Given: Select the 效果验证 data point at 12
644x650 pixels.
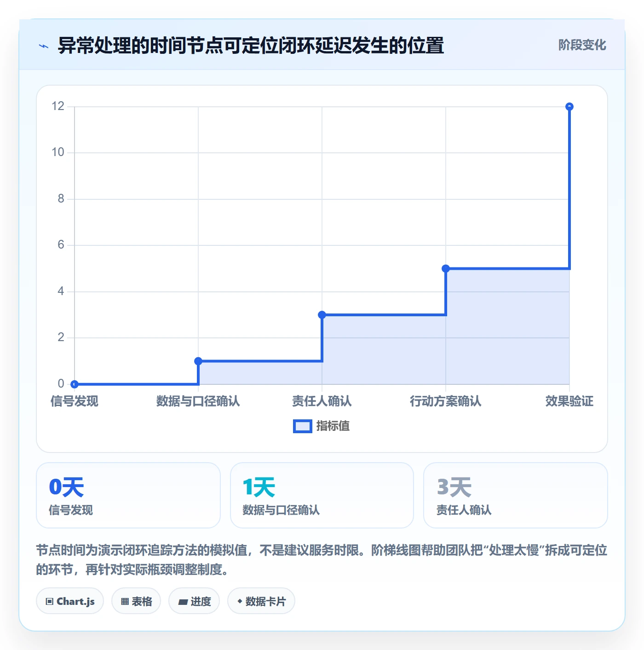Looking at the screenshot, I should point(569,107).
